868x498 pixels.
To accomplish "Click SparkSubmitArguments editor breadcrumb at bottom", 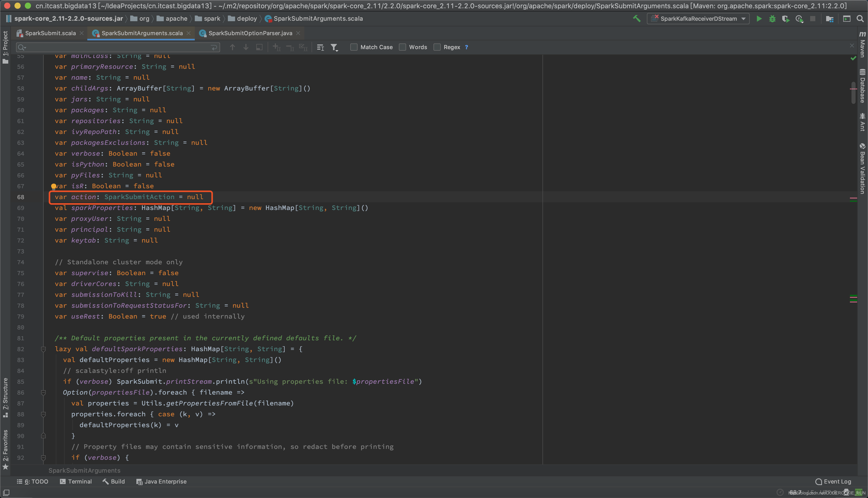I will tap(84, 471).
